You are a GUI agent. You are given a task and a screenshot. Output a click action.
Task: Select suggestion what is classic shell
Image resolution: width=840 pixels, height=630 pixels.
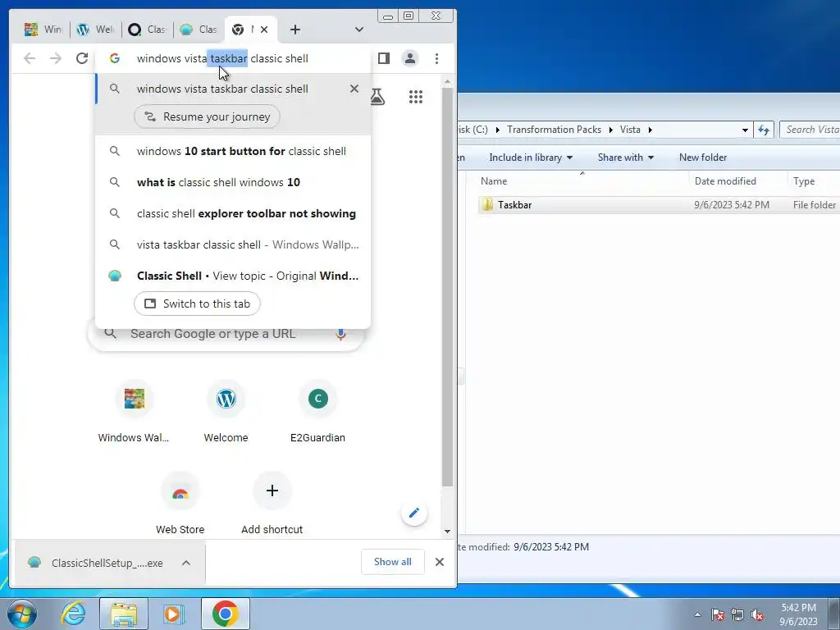233,182
